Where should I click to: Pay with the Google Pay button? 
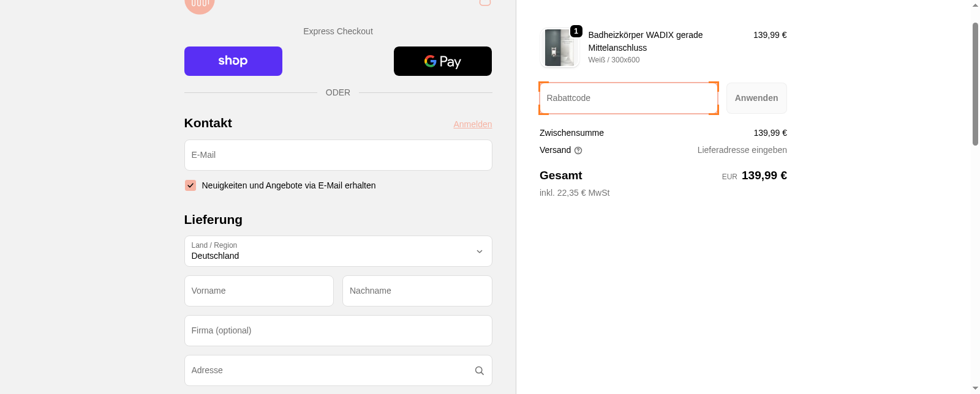[x=443, y=61]
